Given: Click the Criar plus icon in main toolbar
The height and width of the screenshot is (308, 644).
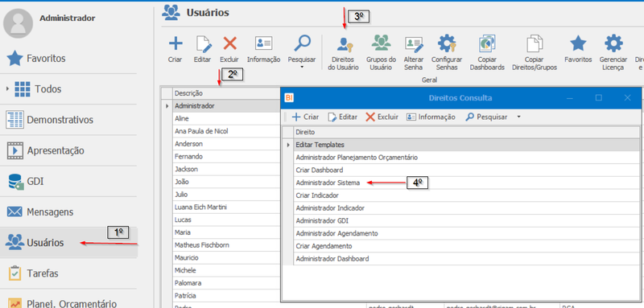Looking at the screenshot, I should pyautogui.click(x=175, y=43).
